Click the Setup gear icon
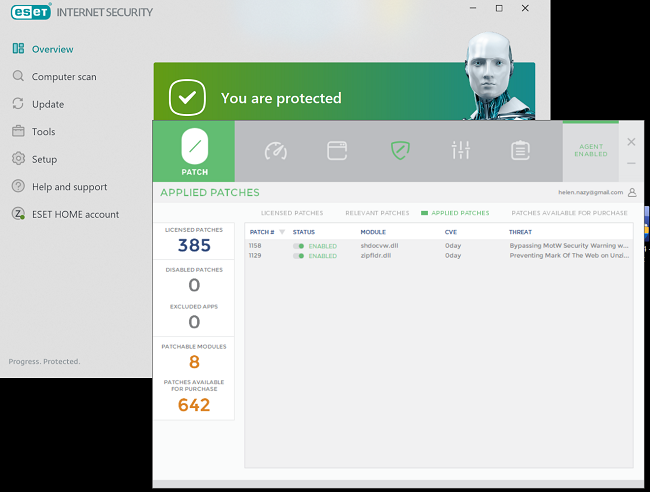Screen dimensions: 650x492 click(18, 158)
